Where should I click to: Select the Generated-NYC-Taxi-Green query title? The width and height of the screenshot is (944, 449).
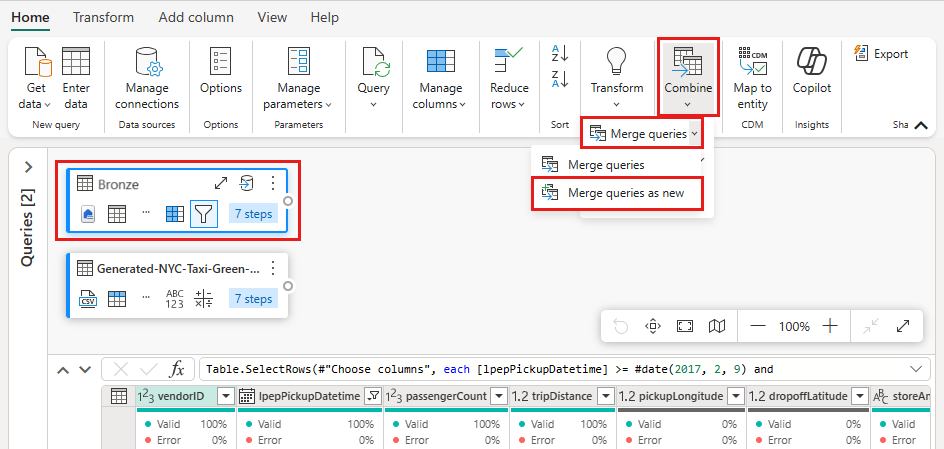[x=178, y=269]
